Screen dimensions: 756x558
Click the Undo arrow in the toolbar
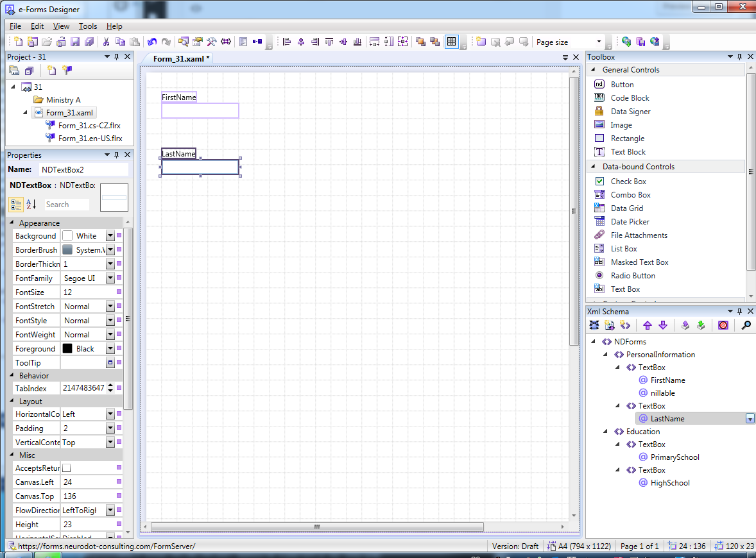(152, 42)
